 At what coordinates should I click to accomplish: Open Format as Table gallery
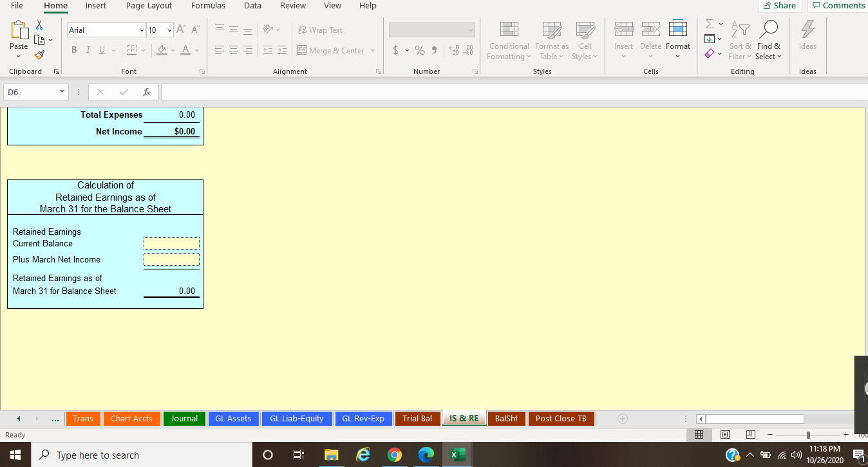(552, 41)
